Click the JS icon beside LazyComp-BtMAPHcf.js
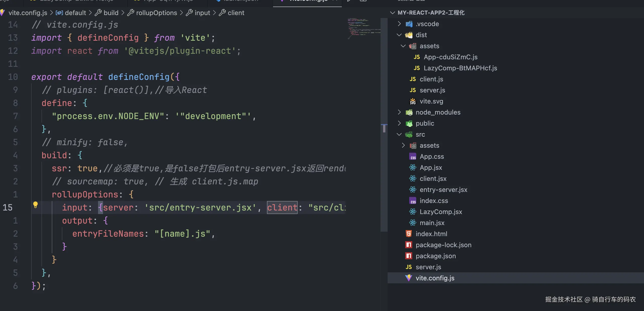The image size is (644, 311). (x=417, y=68)
